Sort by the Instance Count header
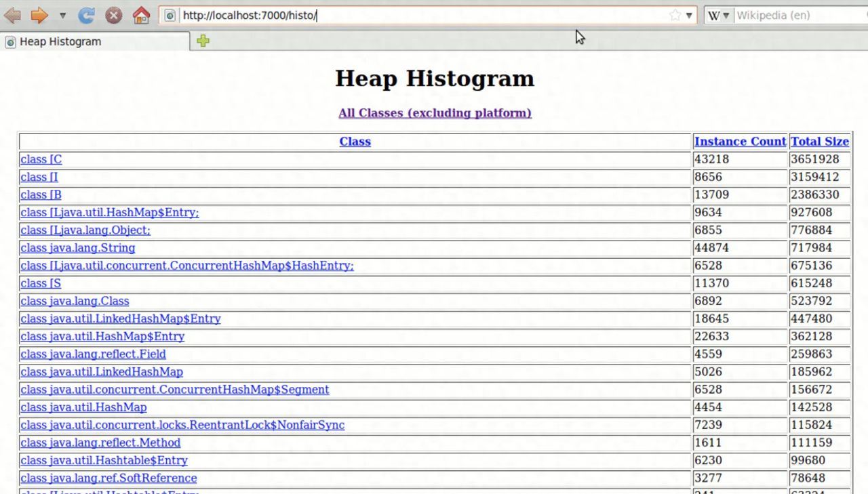Screen dimensions: 868x494 (740, 142)
